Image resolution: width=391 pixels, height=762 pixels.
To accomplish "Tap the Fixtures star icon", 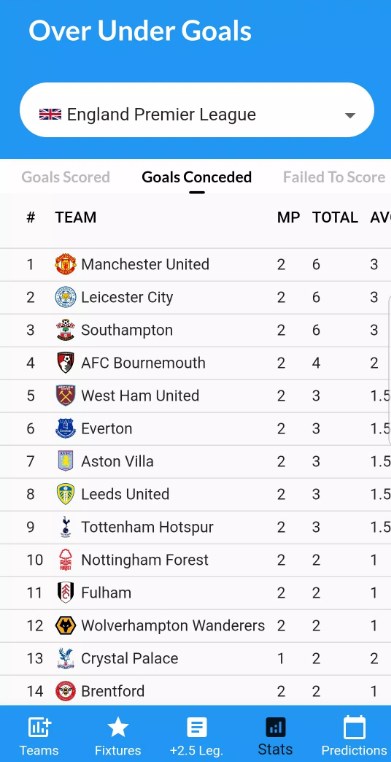I will [x=118, y=727].
